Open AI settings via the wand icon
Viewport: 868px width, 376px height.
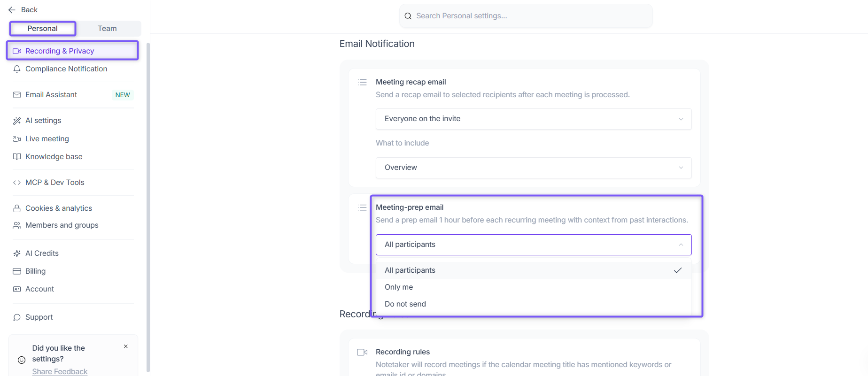(17, 121)
